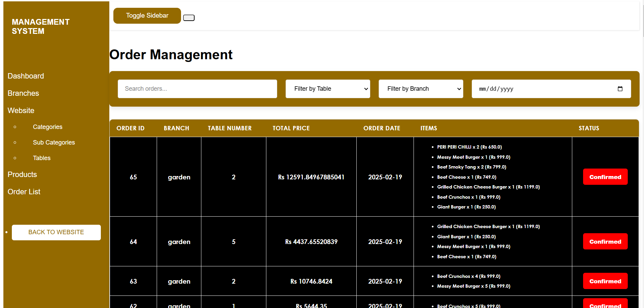Image resolution: width=644 pixels, height=308 pixels.
Task: Click the BACK TO WEBSITE button
Action: click(56, 232)
